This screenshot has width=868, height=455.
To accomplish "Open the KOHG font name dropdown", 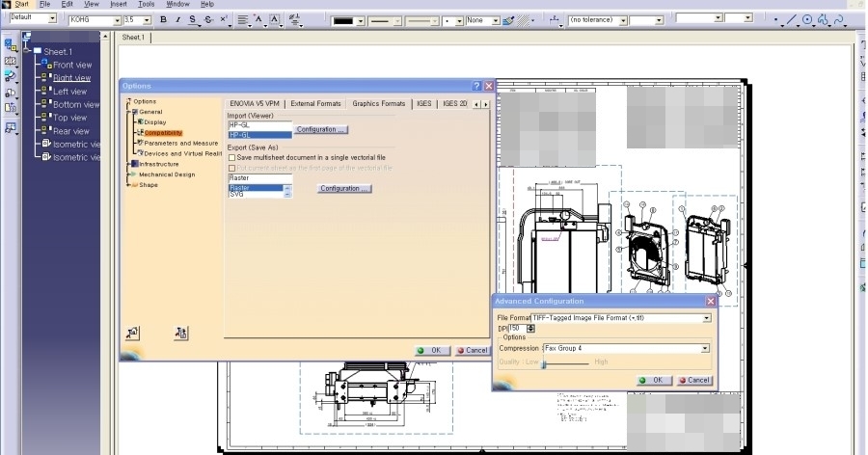I will (117, 20).
